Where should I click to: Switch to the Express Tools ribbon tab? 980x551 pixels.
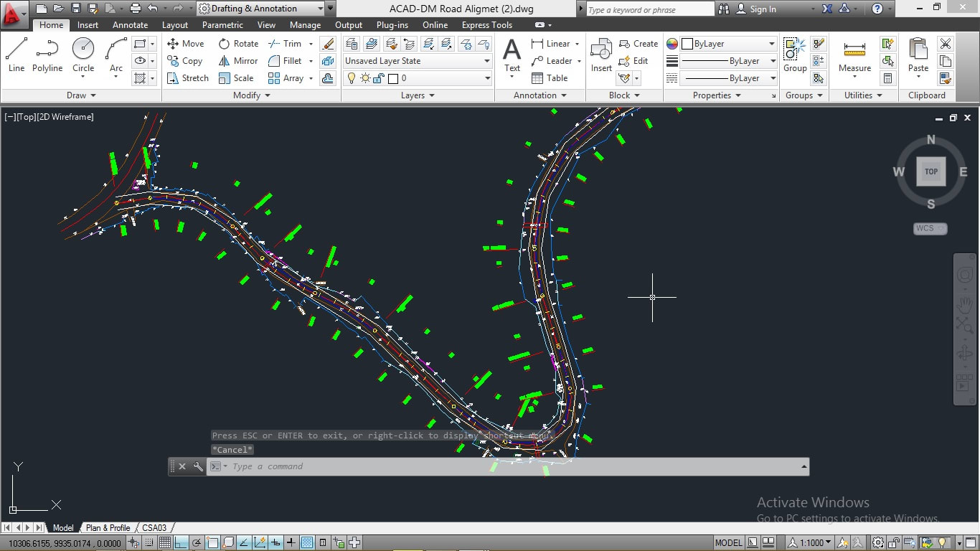tap(487, 25)
